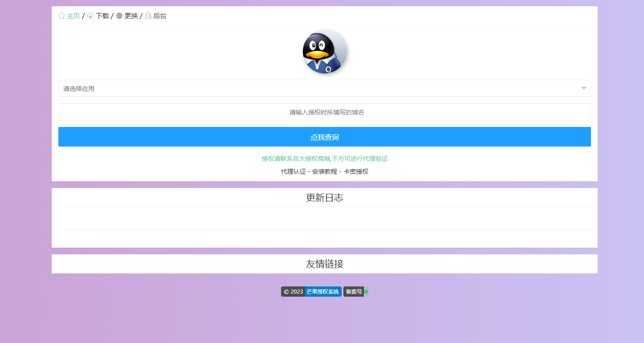Click the dropdown arrow of application selector

pyautogui.click(x=583, y=89)
